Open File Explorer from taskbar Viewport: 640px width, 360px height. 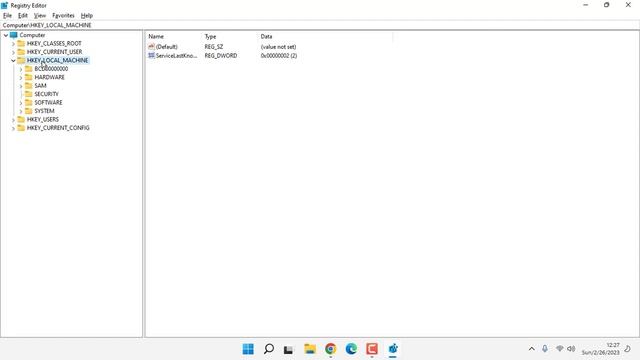[x=310, y=349]
